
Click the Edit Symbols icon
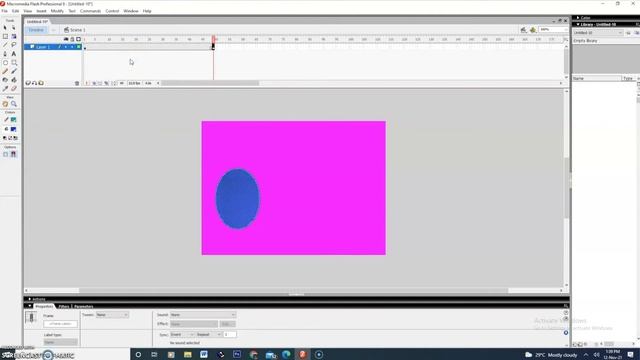pos(533,30)
